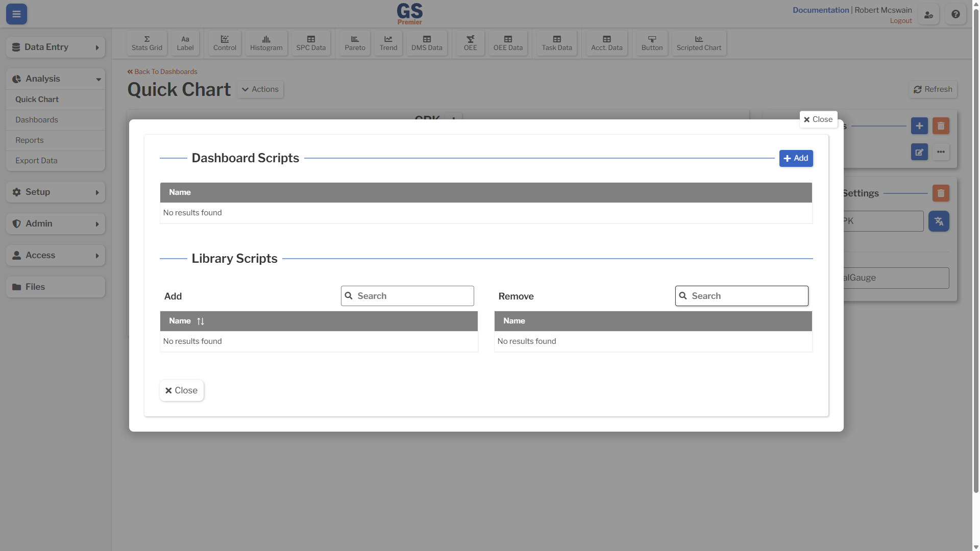980x551 pixels.
Task: Click the GS Premier logo
Action: pyautogui.click(x=409, y=14)
